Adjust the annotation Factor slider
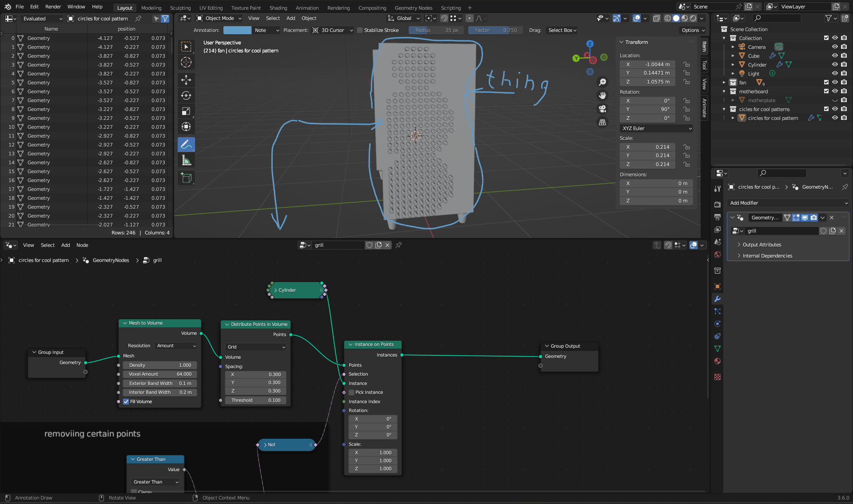Viewport: 853px width, 504px height. (x=495, y=30)
